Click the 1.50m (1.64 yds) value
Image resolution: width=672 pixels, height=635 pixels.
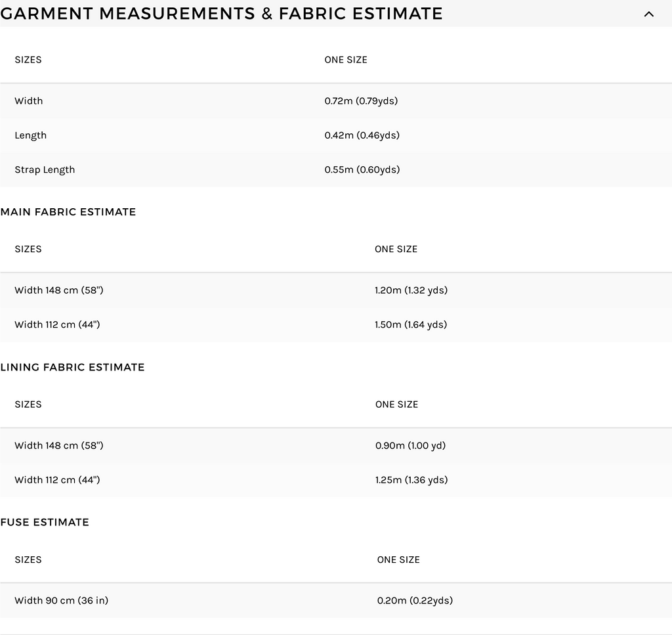pos(411,324)
